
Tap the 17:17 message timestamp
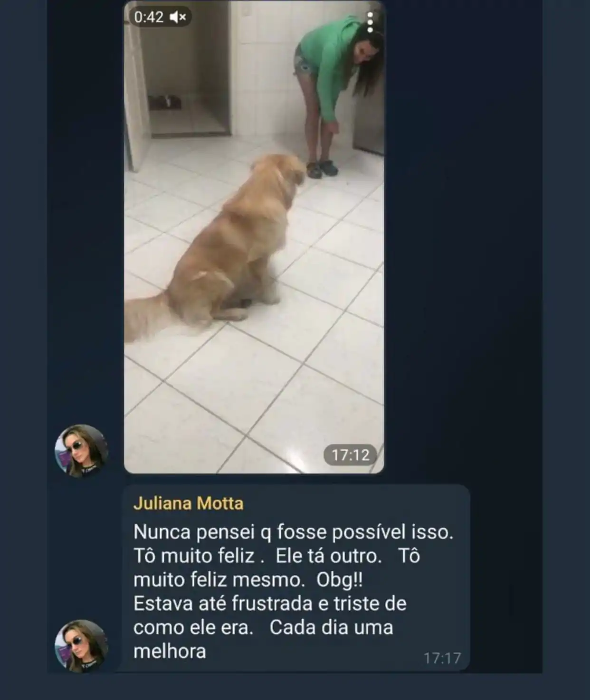[x=442, y=658]
